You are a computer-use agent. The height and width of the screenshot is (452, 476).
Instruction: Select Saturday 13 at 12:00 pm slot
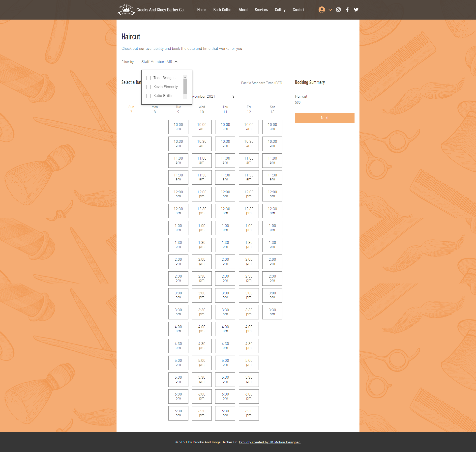click(272, 194)
